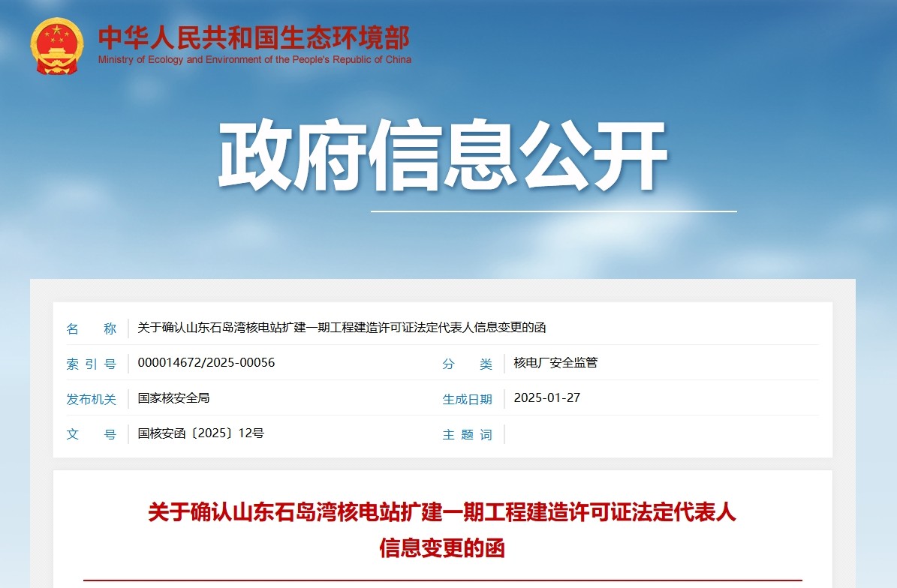
Task: Select the 索引号 field label
Action: click(x=92, y=364)
